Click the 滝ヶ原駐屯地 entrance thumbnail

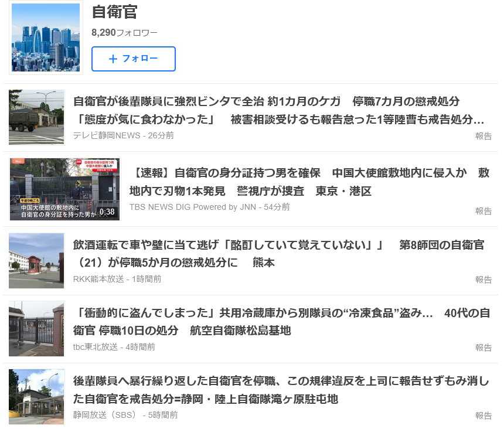point(36,397)
